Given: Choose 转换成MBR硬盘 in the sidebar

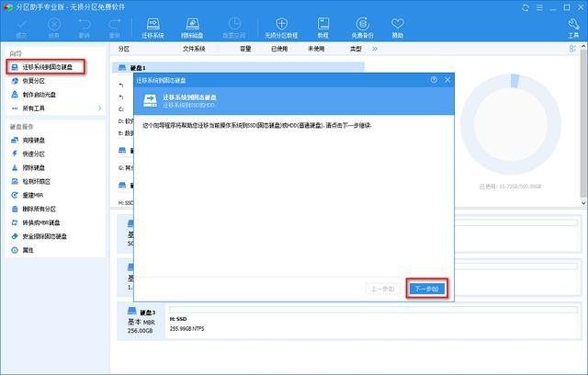Looking at the screenshot, I should click(36, 222).
